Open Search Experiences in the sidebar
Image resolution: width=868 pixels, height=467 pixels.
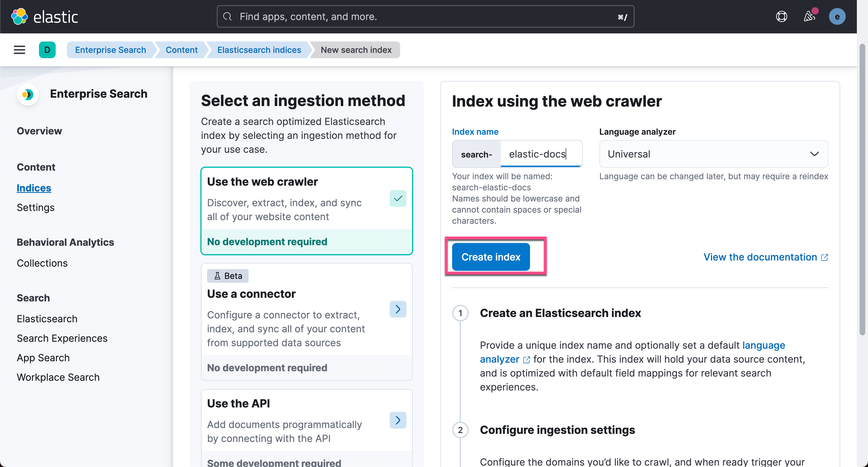[62, 338]
